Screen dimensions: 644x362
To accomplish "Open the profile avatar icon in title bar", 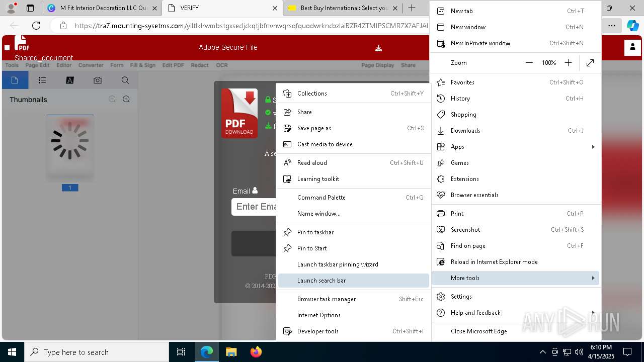I will (x=11, y=8).
